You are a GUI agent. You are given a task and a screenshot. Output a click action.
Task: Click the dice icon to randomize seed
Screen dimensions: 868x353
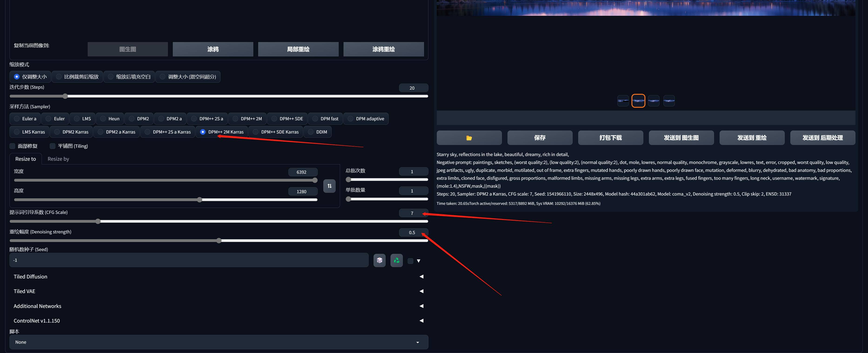pos(379,261)
